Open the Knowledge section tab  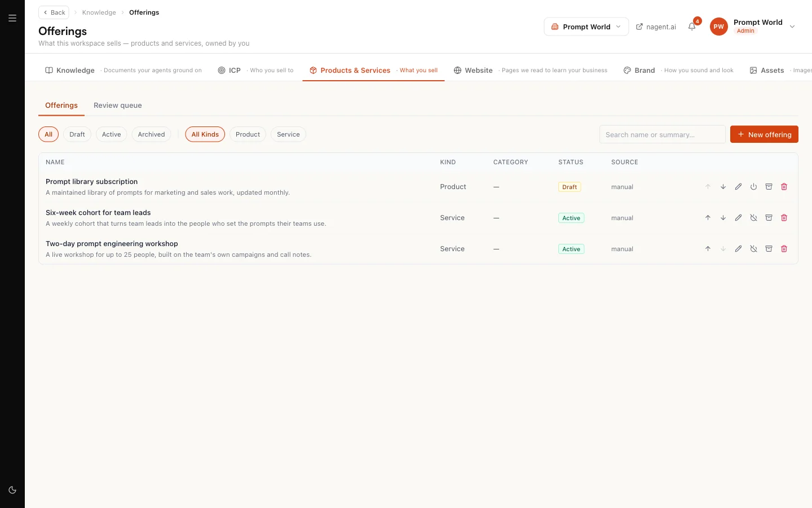(x=123, y=71)
